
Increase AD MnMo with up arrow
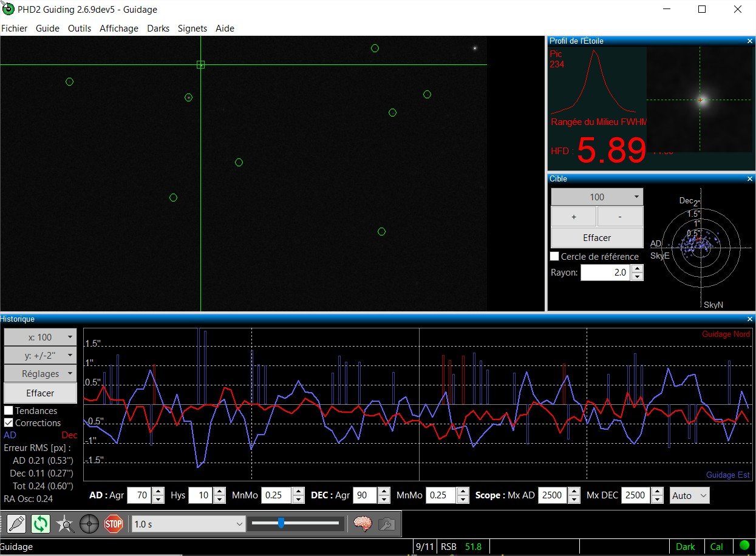click(x=298, y=492)
